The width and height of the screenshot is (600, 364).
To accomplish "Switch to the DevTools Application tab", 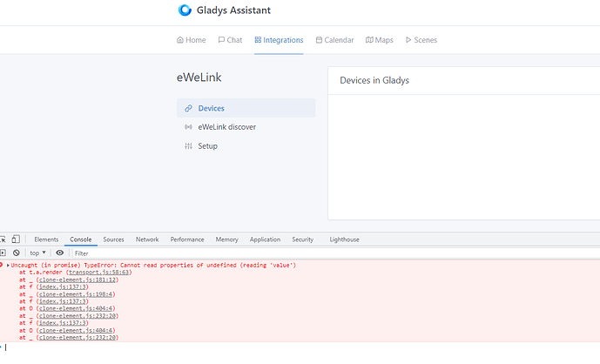I will click(266, 239).
